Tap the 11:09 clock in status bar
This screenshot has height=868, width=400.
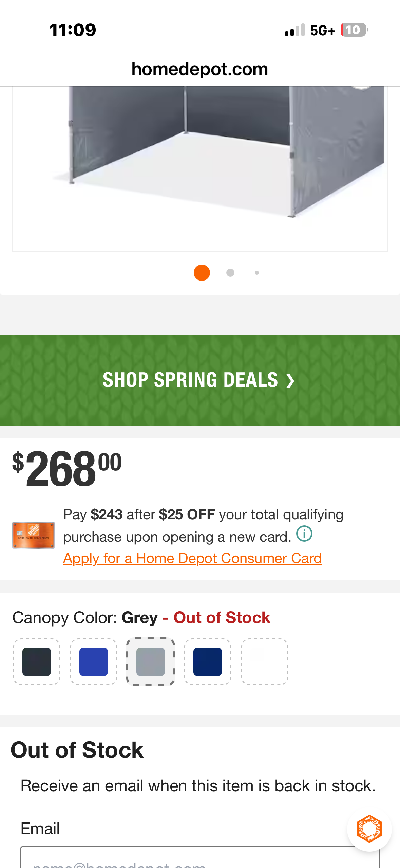[x=73, y=30]
